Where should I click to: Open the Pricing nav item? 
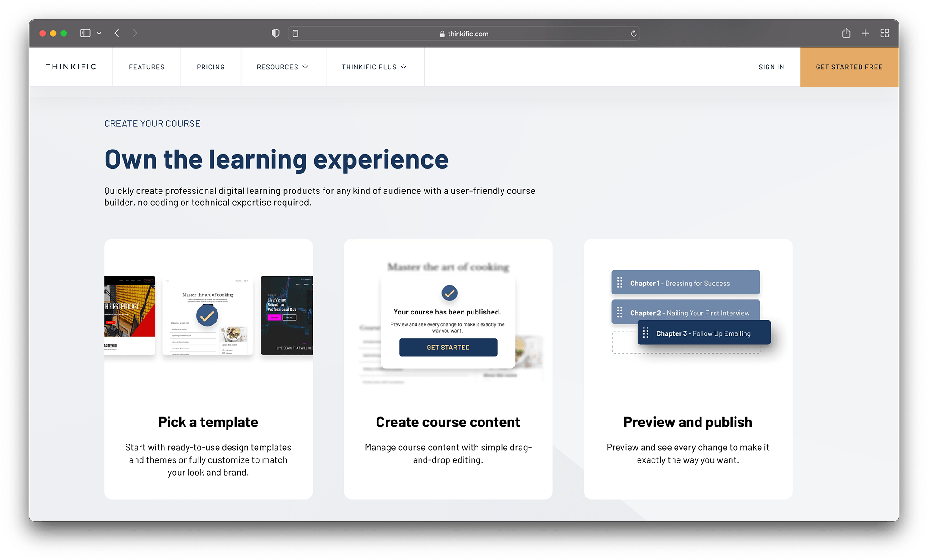210,67
